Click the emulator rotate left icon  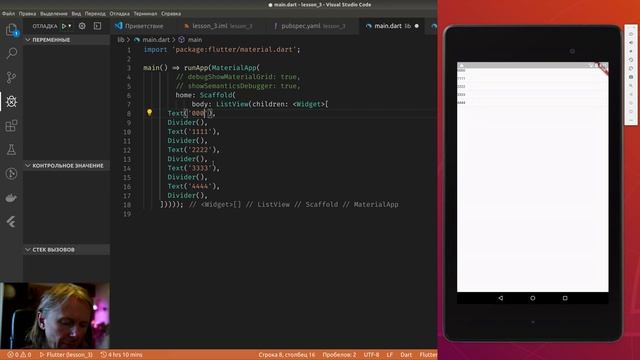631,60
